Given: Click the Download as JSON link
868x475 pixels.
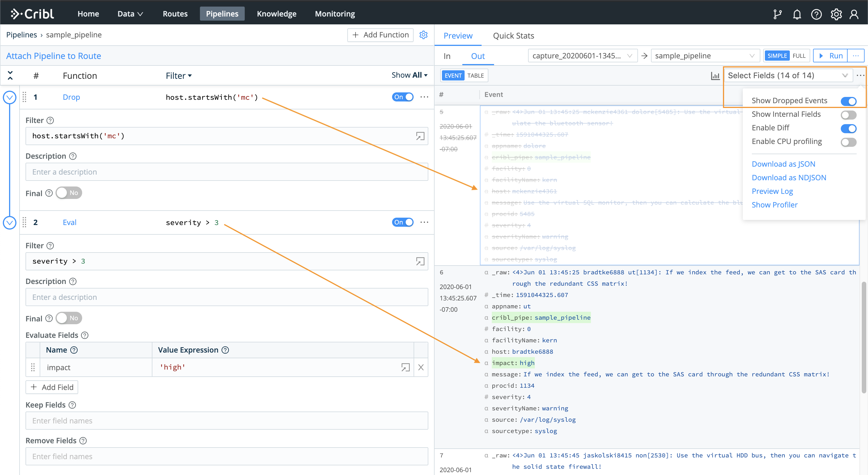Looking at the screenshot, I should pyautogui.click(x=783, y=164).
